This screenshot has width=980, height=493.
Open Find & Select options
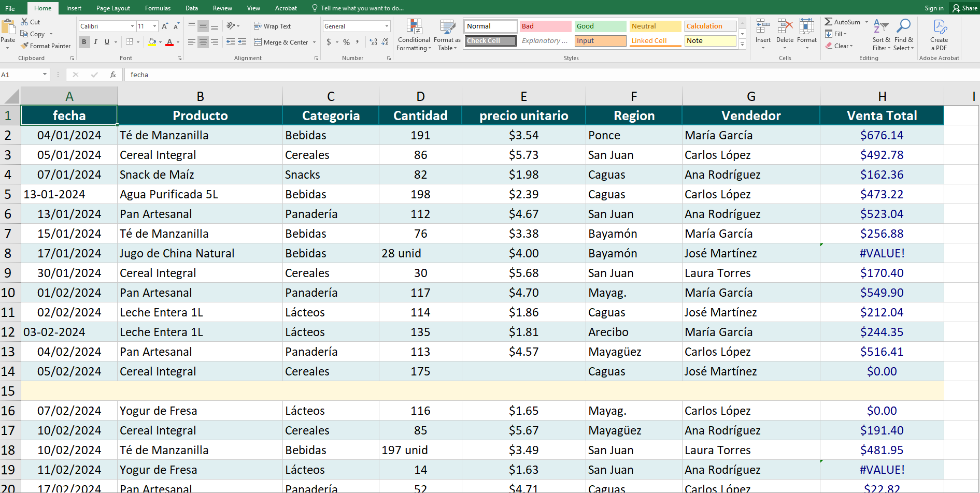tap(903, 35)
